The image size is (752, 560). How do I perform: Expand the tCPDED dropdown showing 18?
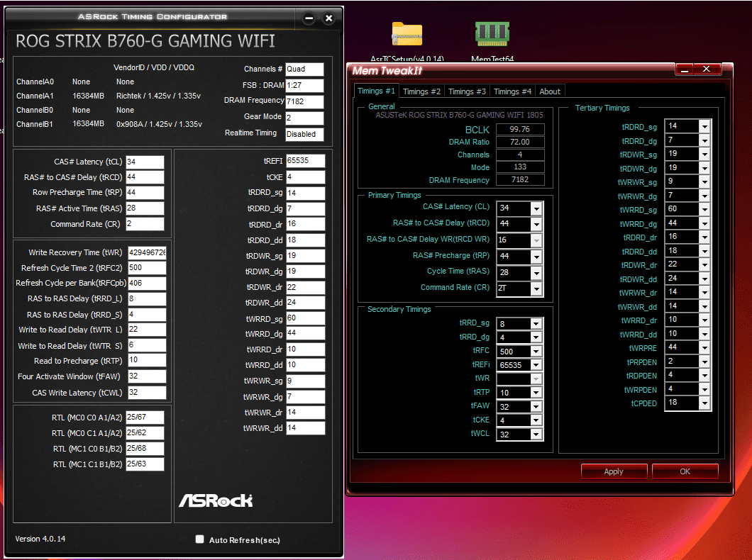tap(704, 403)
